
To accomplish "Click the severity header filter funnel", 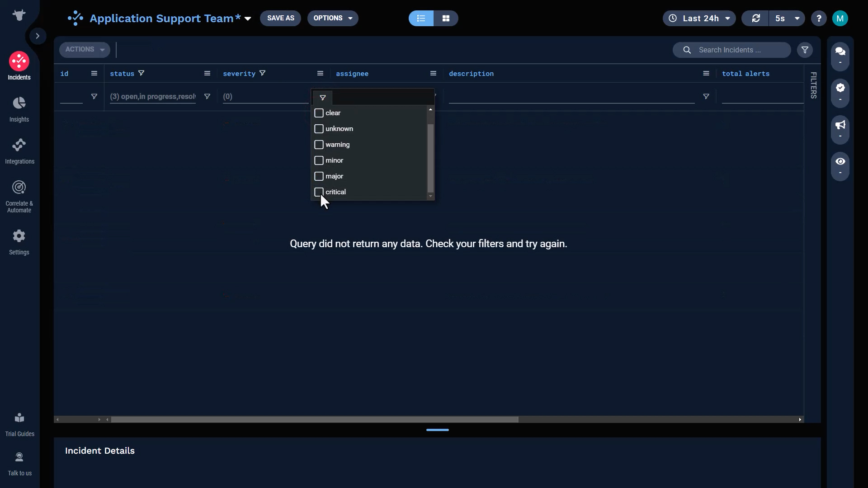I will point(262,73).
